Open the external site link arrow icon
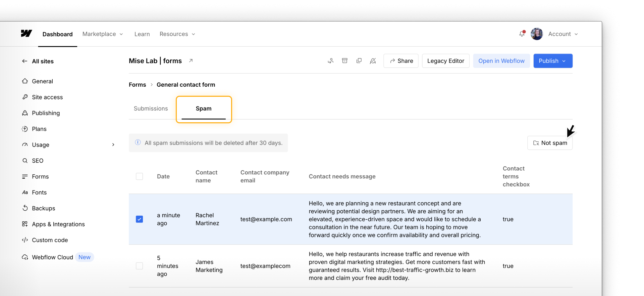 click(191, 60)
